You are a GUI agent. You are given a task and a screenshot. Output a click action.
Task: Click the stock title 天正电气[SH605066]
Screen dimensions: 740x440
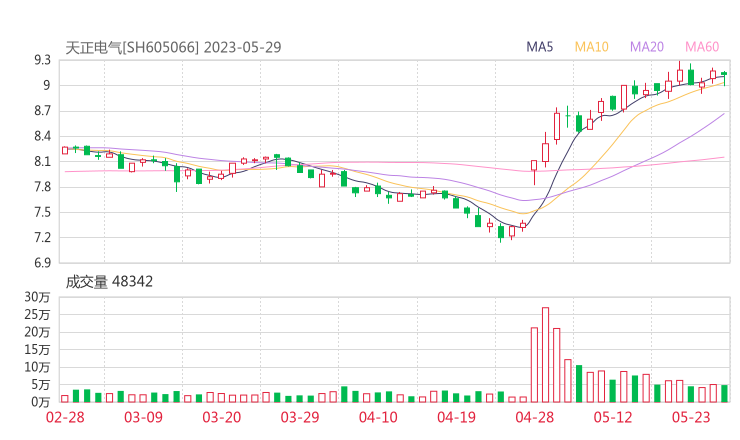[x=132, y=47]
